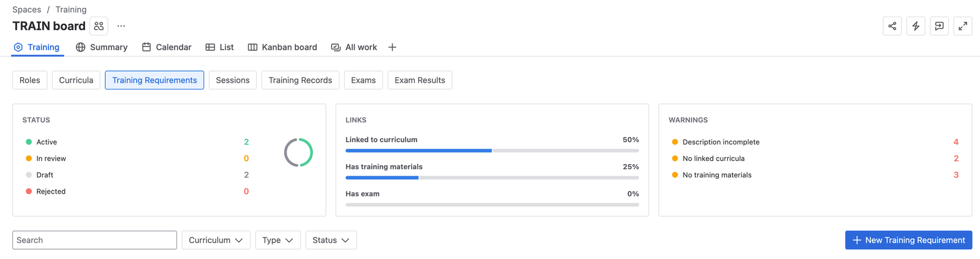Click into the Search input field
980x259 pixels.
point(94,240)
